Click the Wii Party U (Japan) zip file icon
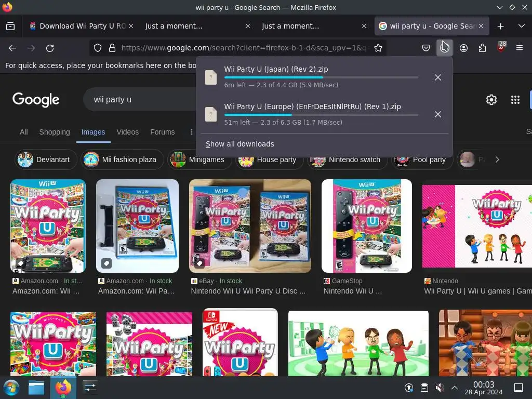 click(x=211, y=77)
